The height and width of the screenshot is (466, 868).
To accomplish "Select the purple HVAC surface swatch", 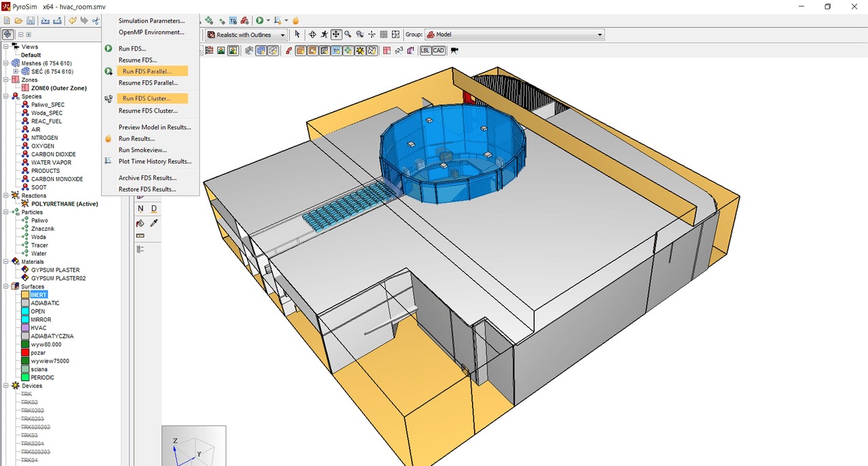I will (25, 328).
